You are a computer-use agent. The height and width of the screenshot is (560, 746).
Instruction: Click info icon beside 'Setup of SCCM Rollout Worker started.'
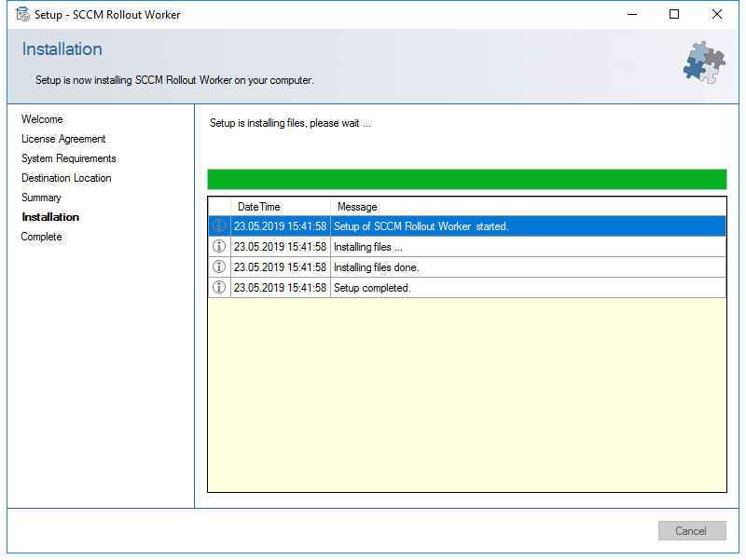click(x=219, y=225)
